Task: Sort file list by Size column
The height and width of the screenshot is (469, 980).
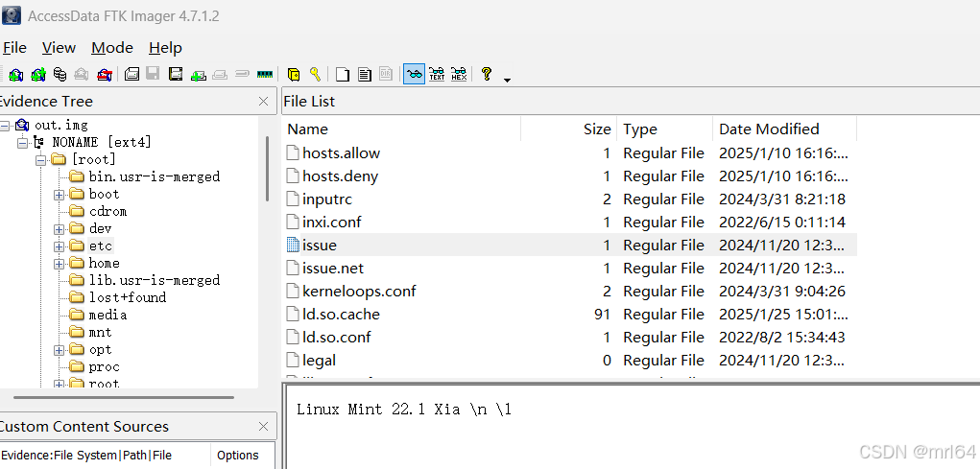Action: (x=569, y=129)
